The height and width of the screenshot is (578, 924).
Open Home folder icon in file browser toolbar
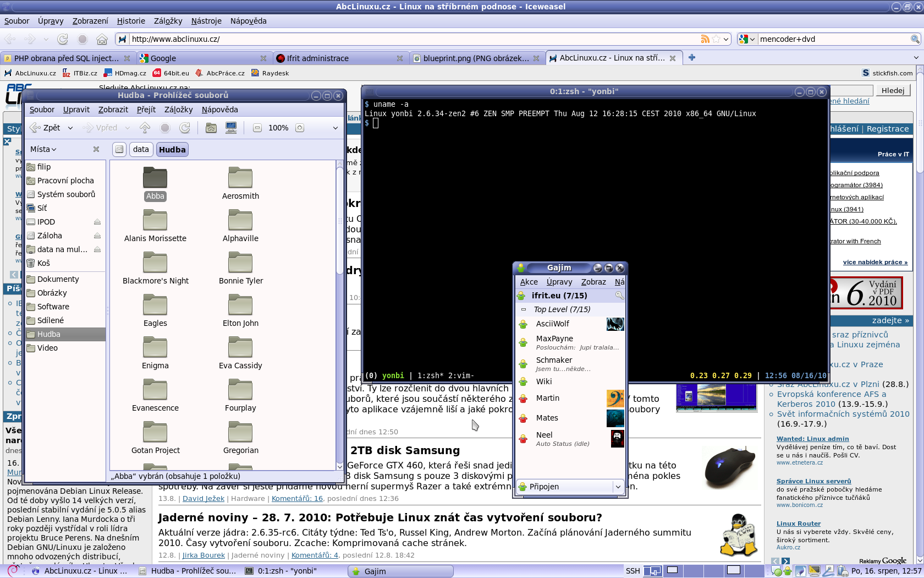[x=211, y=128]
